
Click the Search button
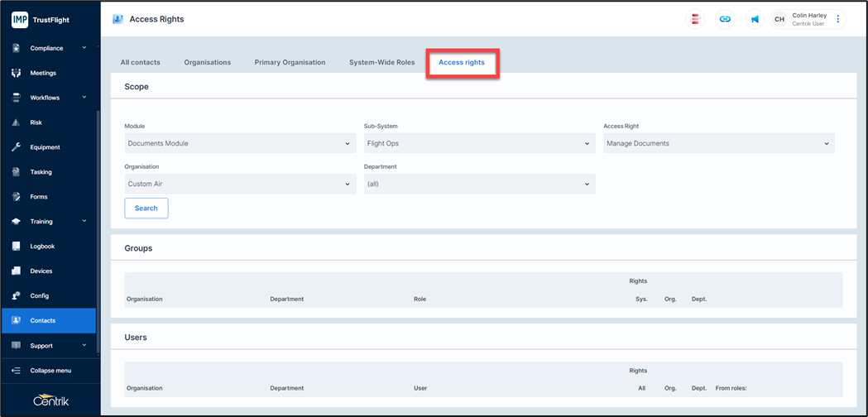pos(146,208)
